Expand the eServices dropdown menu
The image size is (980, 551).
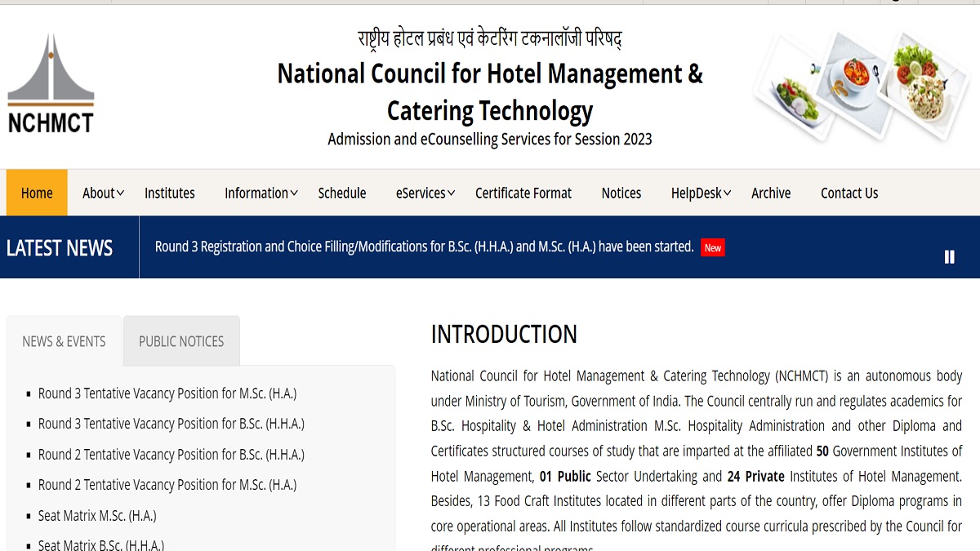(425, 193)
